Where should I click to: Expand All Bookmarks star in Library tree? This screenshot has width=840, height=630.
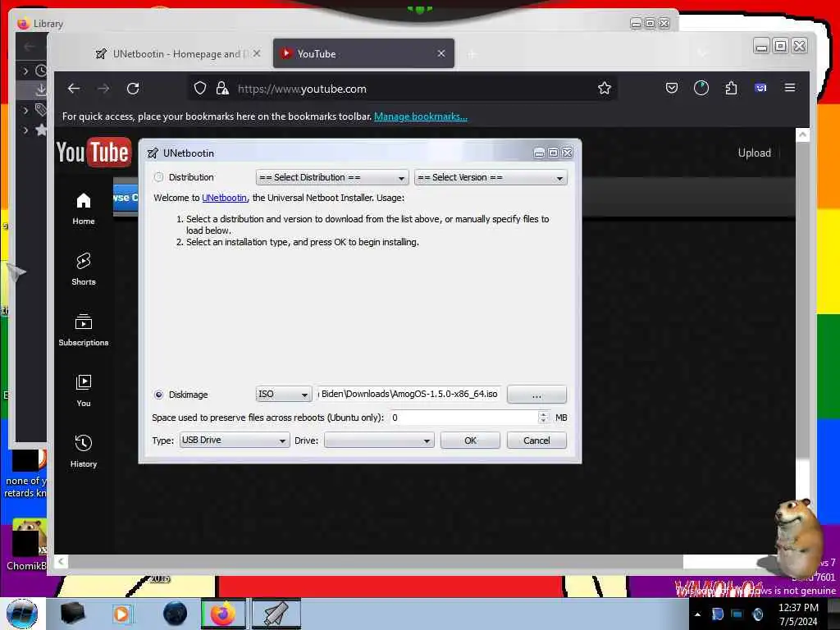click(x=25, y=130)
